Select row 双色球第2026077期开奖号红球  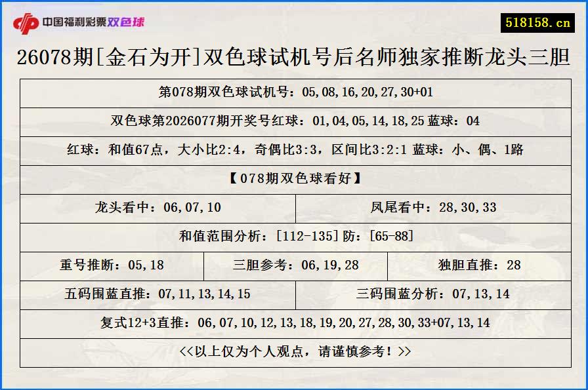(295, 122)
